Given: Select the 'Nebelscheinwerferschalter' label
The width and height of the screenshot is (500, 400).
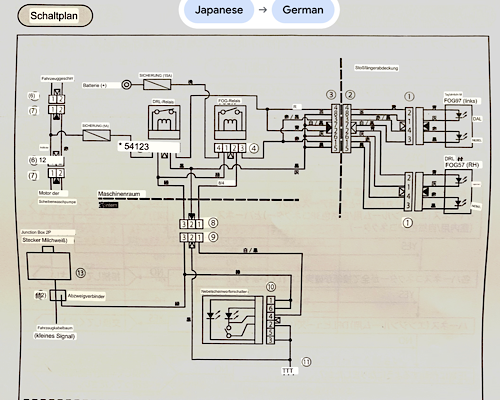Looking at the screenshot, I should pos(224,291).
